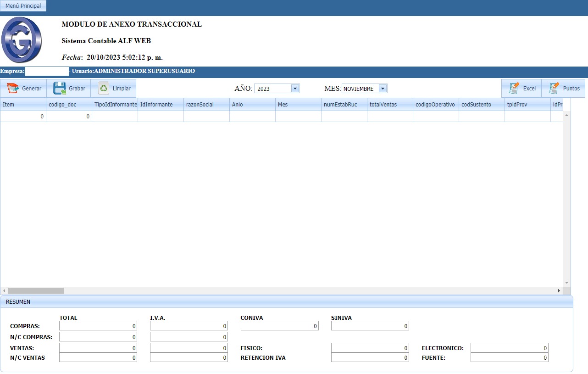Click the grid's right scroll arrow
The width and height of the screenshot is (588, 374).
click(559, 291)
